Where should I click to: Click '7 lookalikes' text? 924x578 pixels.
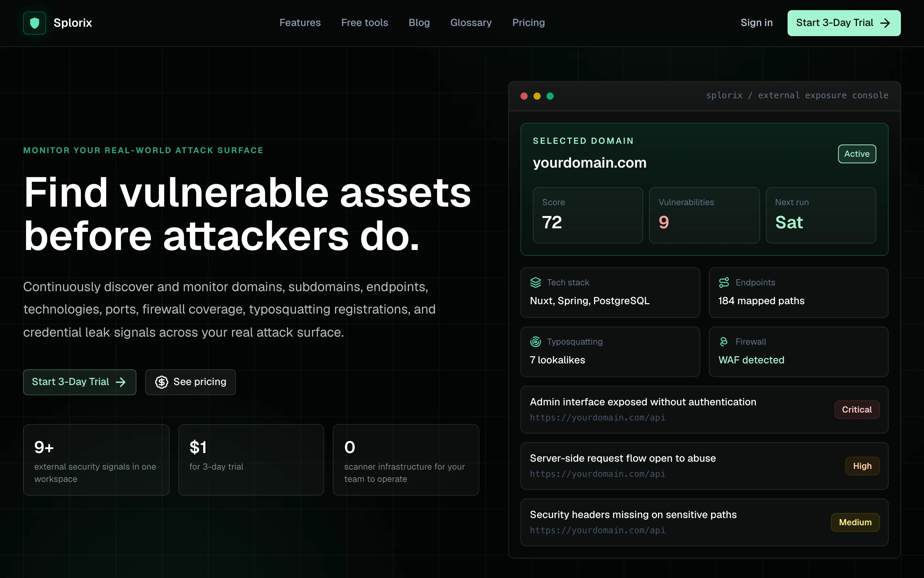click(x=557, y=360)
